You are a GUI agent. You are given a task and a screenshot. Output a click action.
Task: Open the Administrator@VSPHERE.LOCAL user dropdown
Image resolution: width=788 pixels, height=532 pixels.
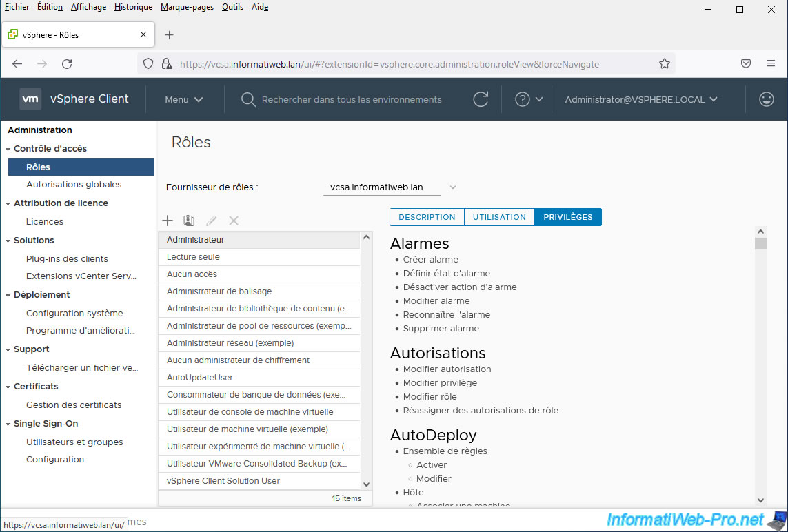pyautogui.click(x=641, y=99)
